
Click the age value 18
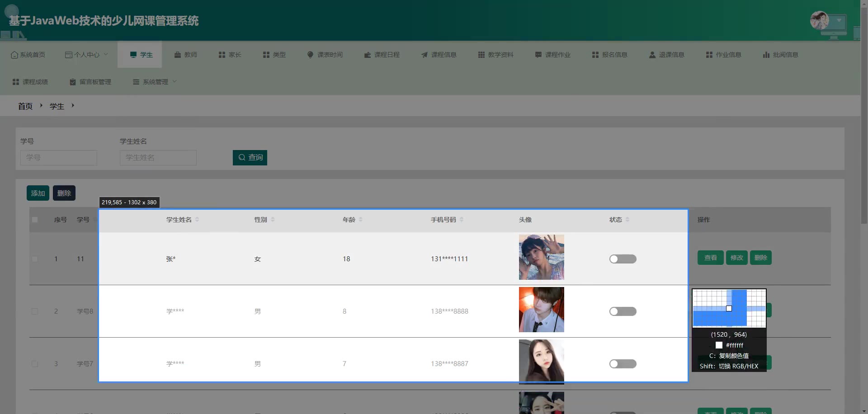[x=346, y=259]
